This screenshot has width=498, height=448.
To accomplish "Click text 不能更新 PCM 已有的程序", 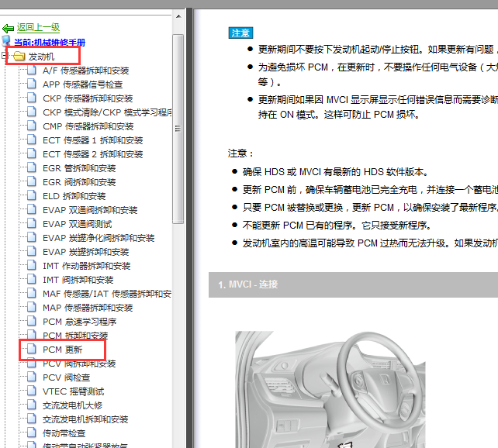I will 299,226.
